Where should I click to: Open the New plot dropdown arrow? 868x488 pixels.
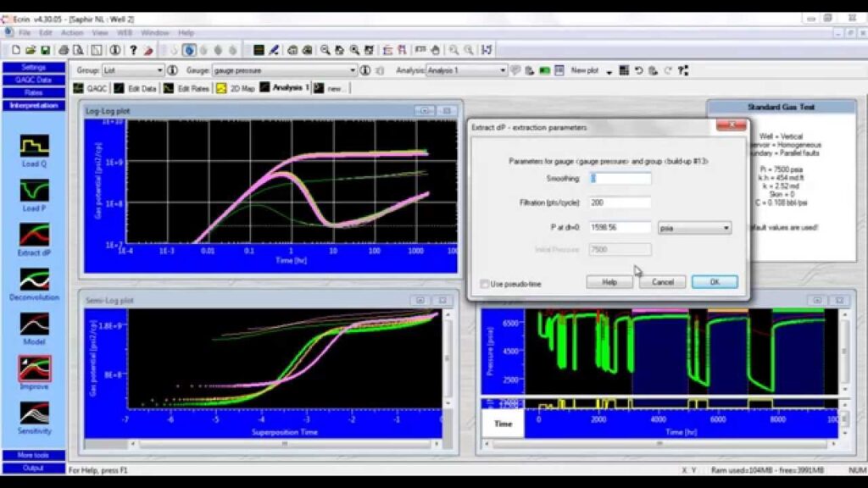[609, 71]
